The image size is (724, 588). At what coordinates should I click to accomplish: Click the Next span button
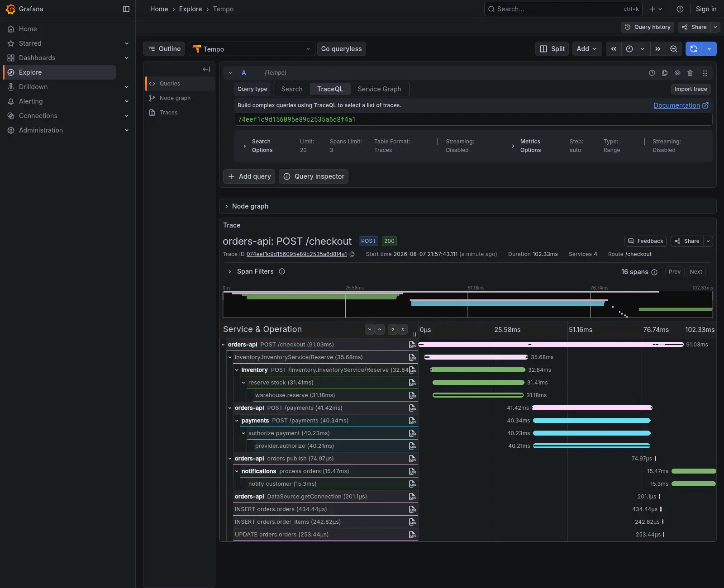coord(696,272)
